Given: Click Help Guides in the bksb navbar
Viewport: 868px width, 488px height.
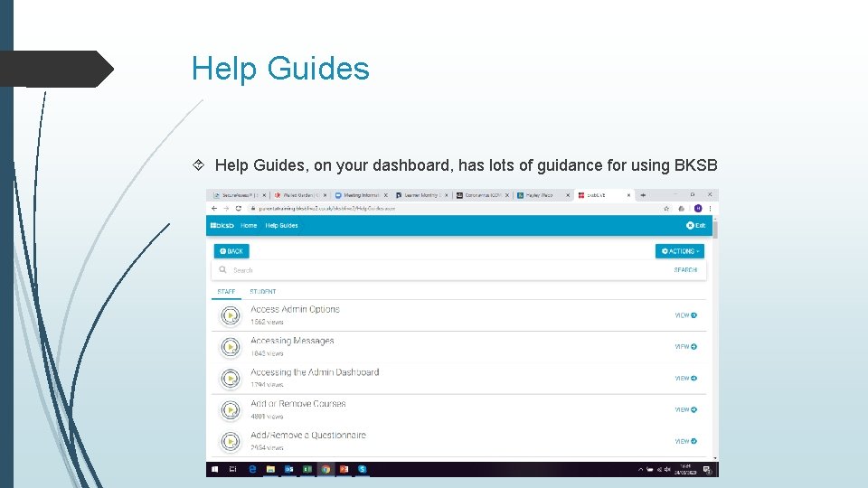Looking at the screenshot, I should [281, 225].
